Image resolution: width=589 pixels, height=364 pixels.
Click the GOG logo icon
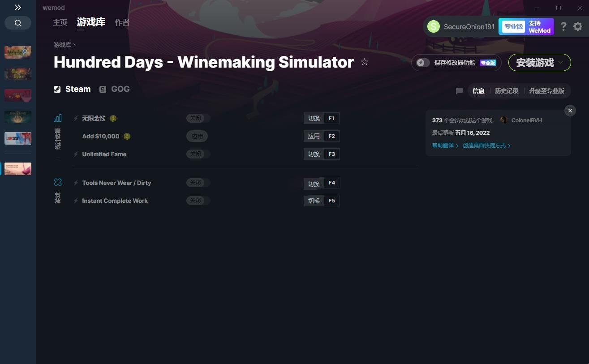[103, 89]
